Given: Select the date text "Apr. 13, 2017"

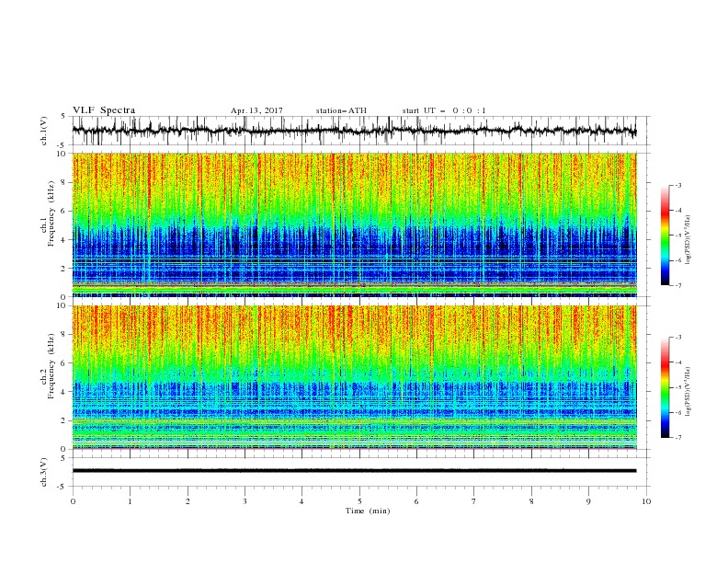Looking at the screenshot, I should coord(256,110).
